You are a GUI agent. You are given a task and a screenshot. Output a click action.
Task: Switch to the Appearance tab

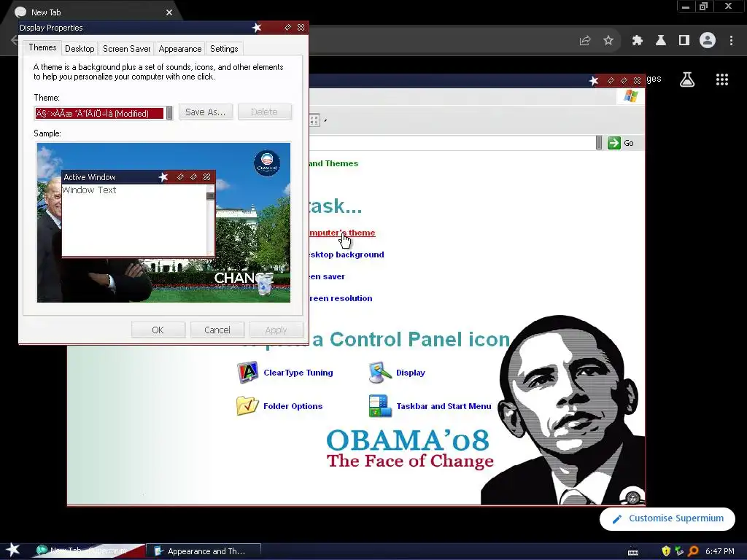(x=180, y=49)
